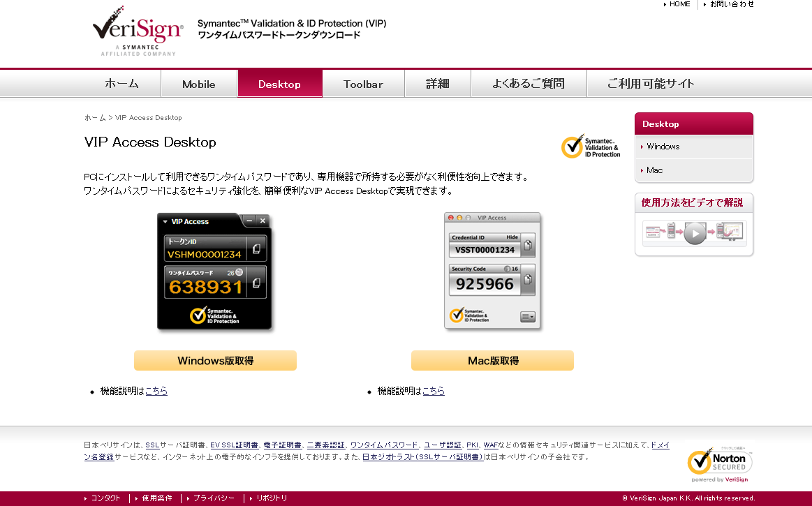Click the リポジトリ link in footer bar
Viewport: 812px width, 506px height.
pyautogui.click(x=272, y=498)
